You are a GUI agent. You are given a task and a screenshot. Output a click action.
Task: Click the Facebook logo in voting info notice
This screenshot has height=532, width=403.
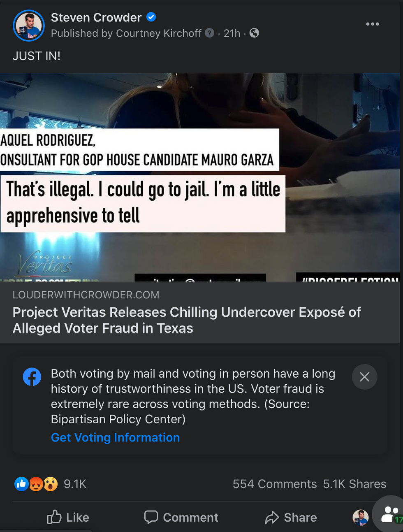[x=32, y=376]
